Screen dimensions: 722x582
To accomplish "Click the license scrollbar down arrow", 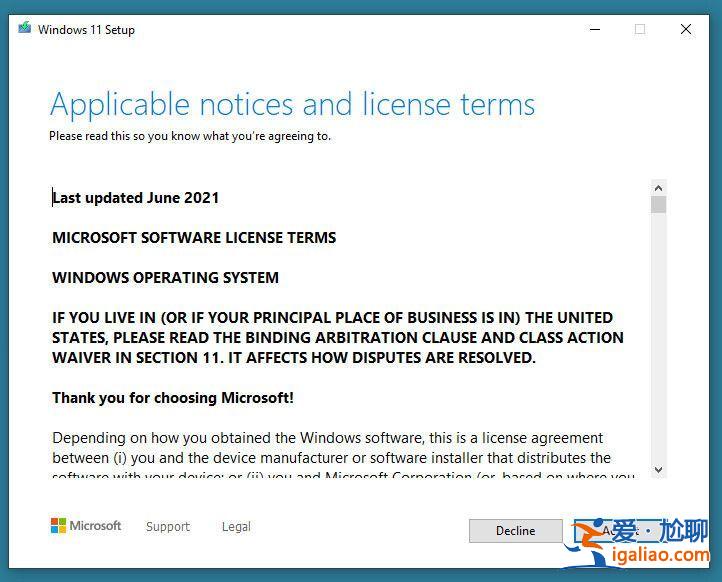I will pos(658,469).
